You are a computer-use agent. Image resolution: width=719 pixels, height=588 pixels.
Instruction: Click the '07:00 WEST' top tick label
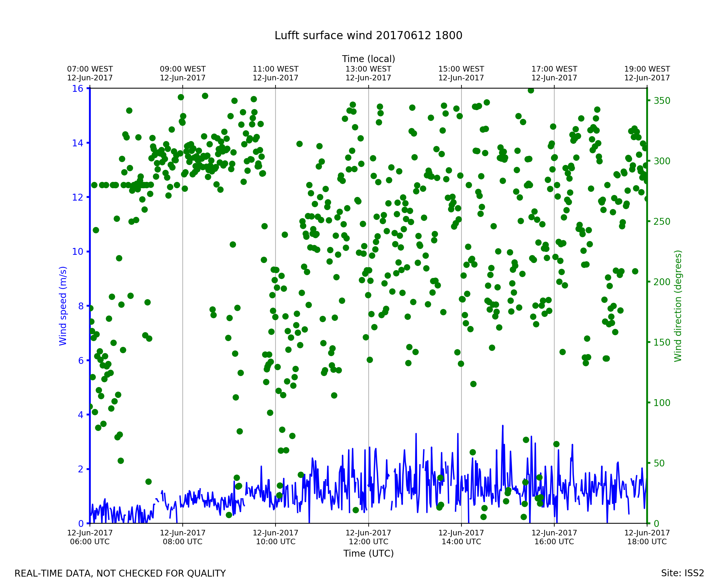point(90,69)
